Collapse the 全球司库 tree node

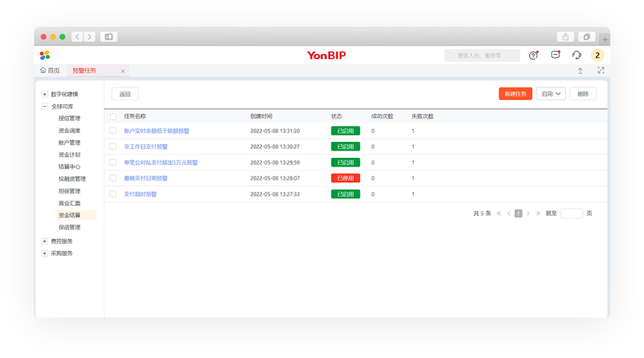click(45, 107)
